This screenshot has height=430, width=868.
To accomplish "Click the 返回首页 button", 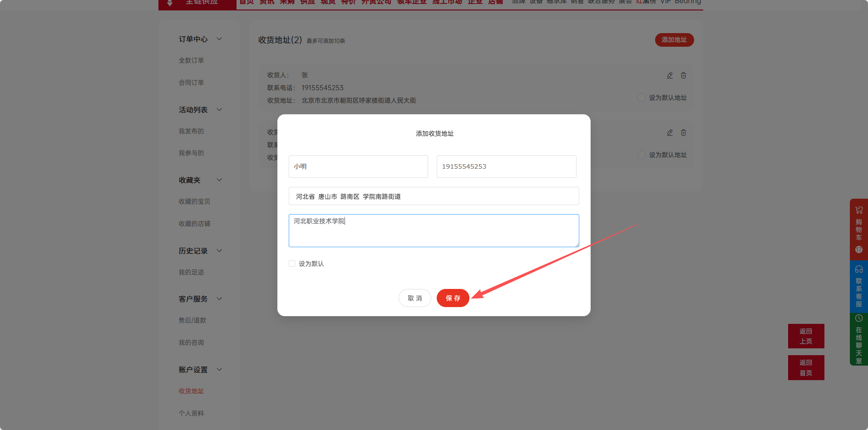I will tap(806, 368).
